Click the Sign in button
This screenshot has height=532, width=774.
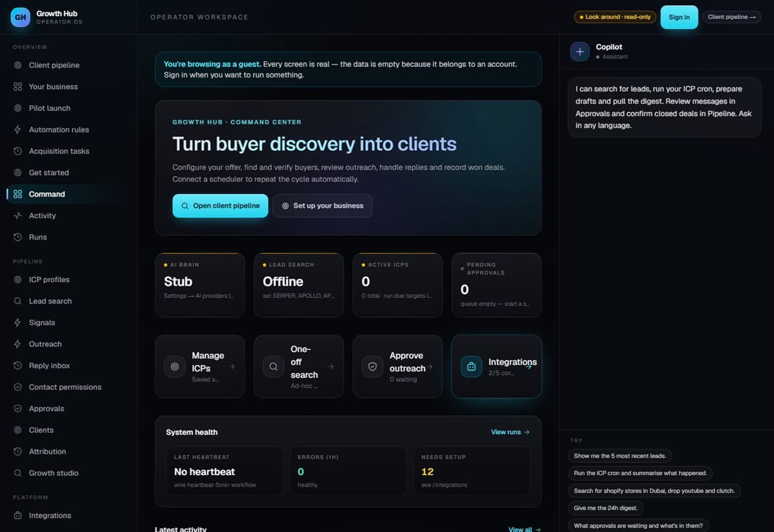point(679,17)
